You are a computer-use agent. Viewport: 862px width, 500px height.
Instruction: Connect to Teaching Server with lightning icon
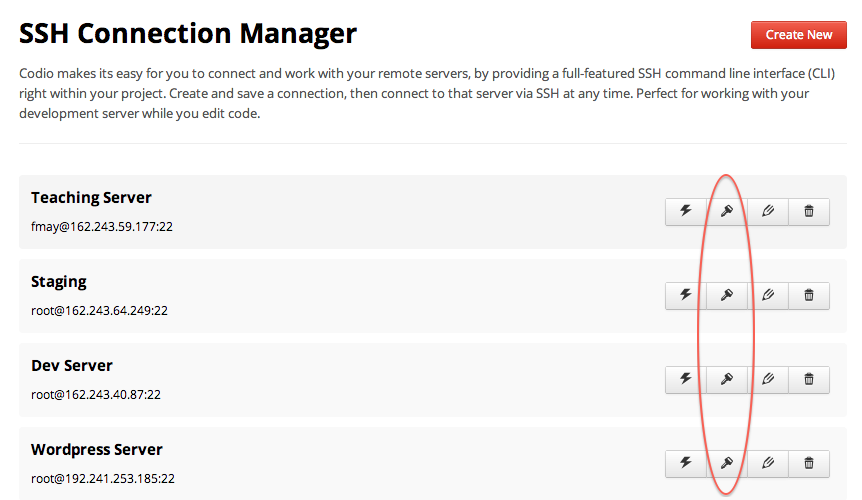pos(686,212)
